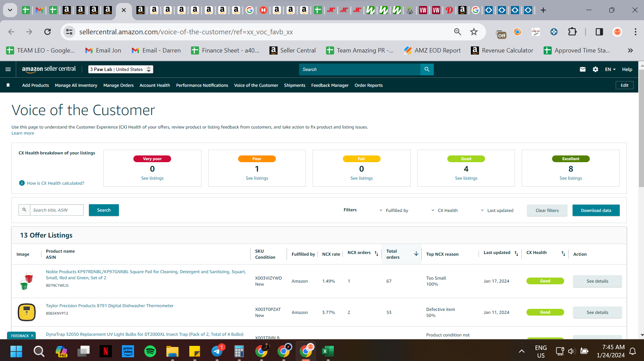The height and width of the screenshot is (361, 644).
Task: See details for Noble Products Square Pail
Action: coord(597,281)
